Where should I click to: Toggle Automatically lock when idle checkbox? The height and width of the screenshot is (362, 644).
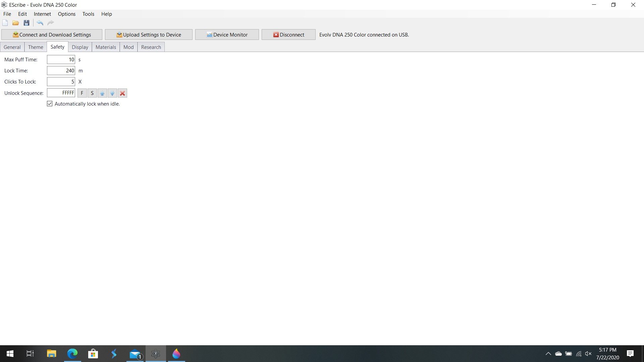click(x=50, y=104)
